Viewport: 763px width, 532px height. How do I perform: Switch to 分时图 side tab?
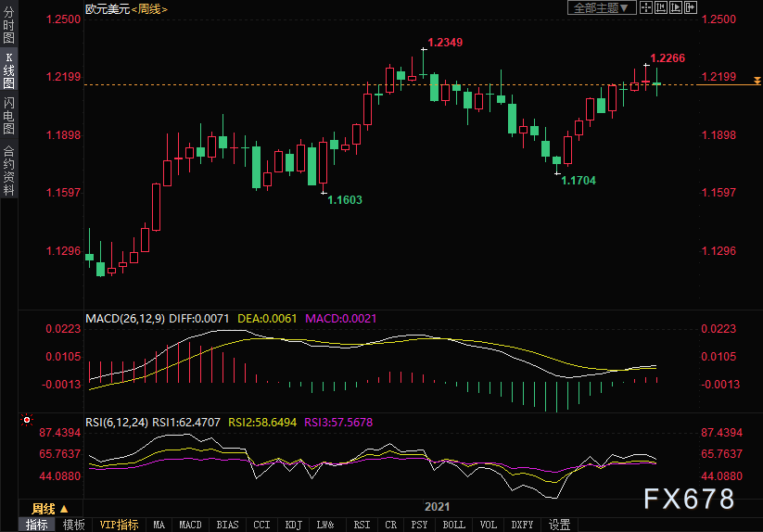point(8,25)
